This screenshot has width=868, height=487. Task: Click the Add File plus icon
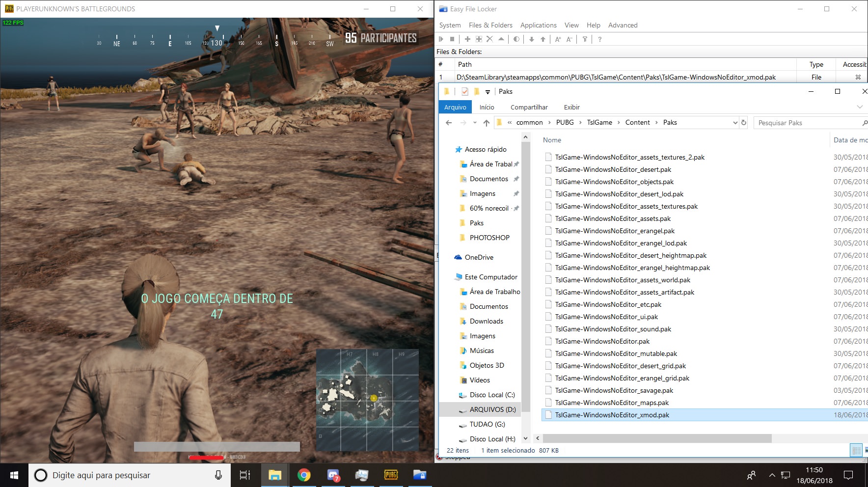[x=467, y=39]
